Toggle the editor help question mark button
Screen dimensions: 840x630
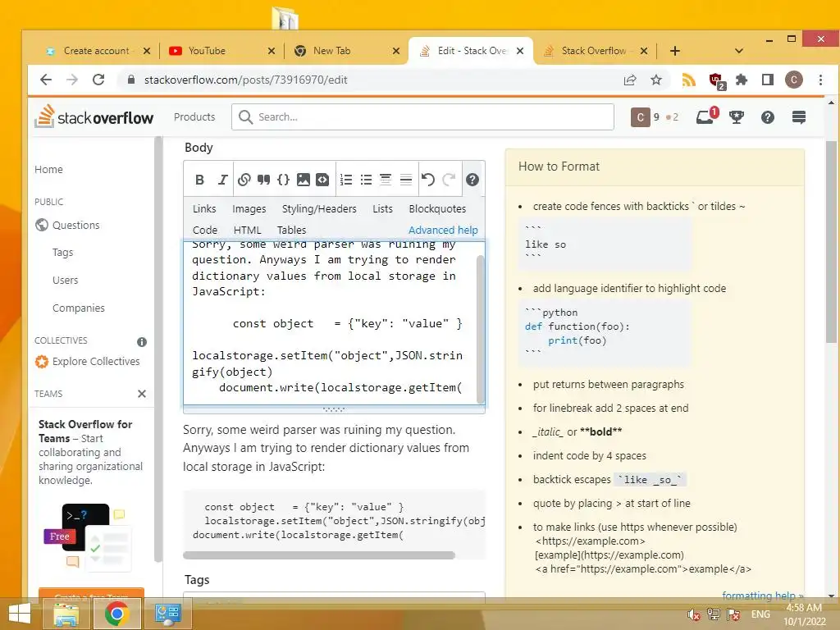tap(472, 180)
